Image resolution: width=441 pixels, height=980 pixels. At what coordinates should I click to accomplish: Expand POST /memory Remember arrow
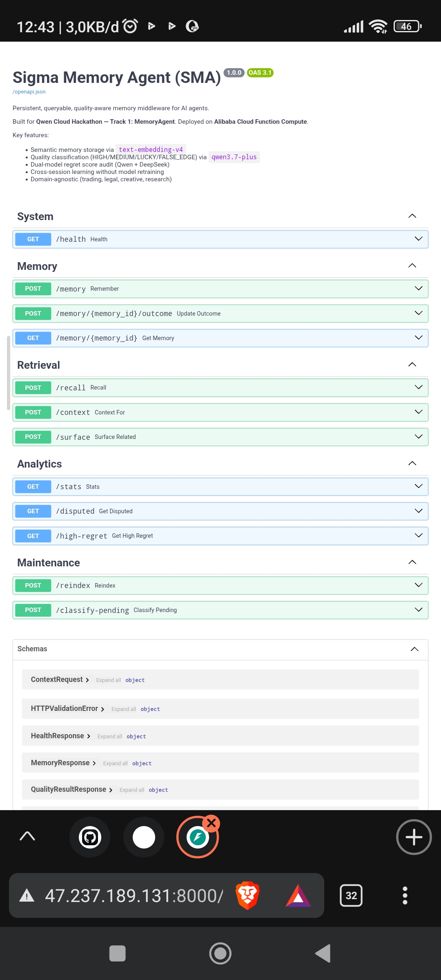coord(419,288)
